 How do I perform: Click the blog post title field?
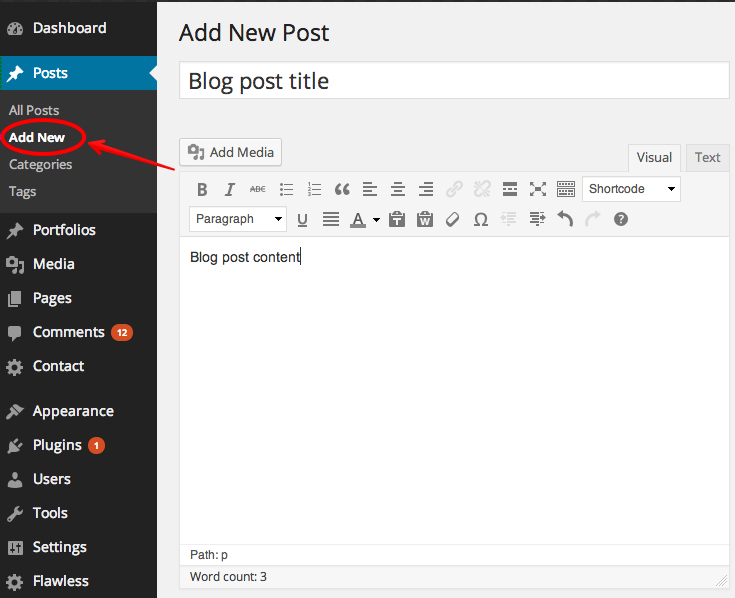(454, 81)
